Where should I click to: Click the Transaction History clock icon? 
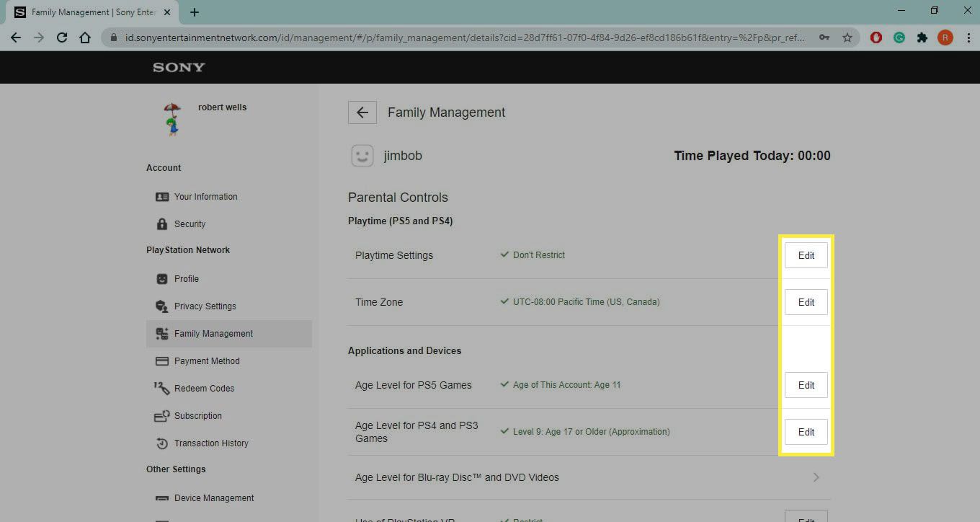tap(162, 443)
